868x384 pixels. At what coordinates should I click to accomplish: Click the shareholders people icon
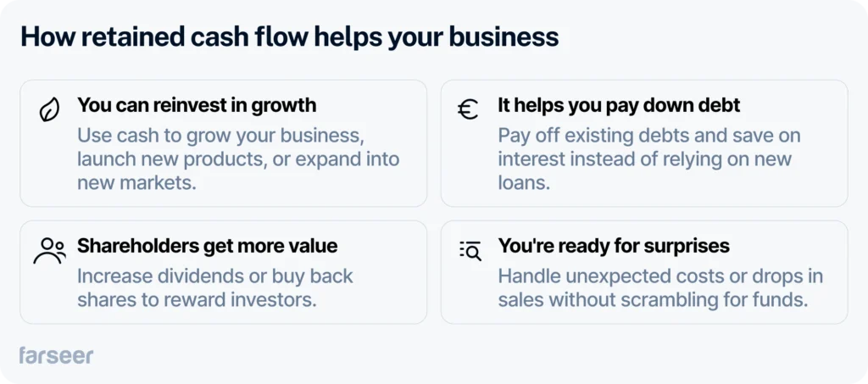[50, 251]
